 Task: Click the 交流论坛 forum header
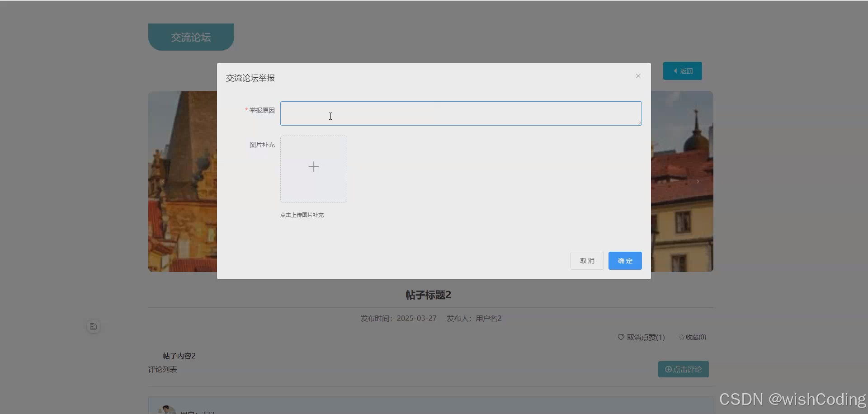[191, 37]
